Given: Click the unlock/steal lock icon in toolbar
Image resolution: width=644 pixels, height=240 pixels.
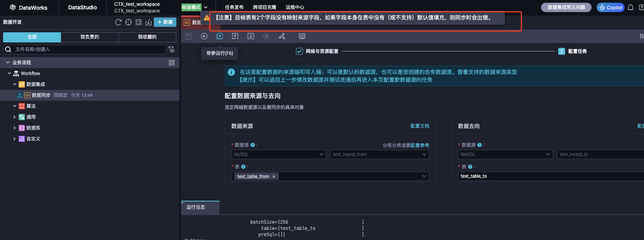Looking at the screenshot, I should pyautogui.click(x=251, y=36).
